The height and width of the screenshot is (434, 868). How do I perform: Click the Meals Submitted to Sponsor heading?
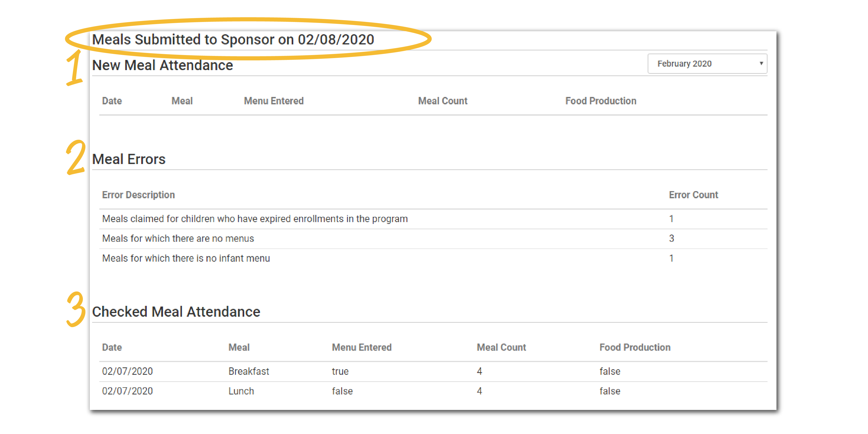[233, 40]
